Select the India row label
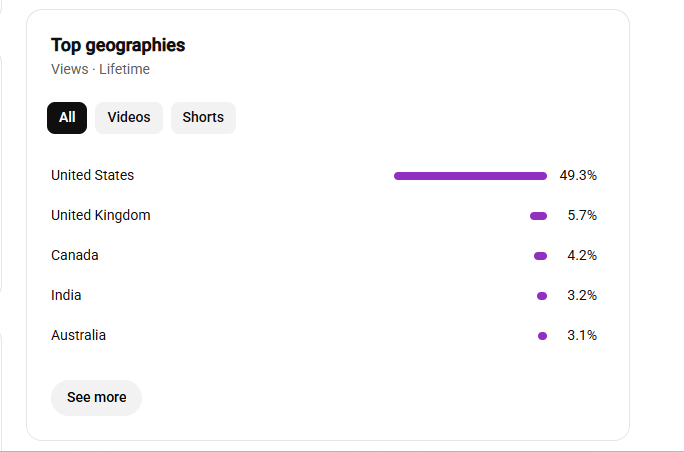The width and height of the screenshot is (684, 452). [66, 295]
